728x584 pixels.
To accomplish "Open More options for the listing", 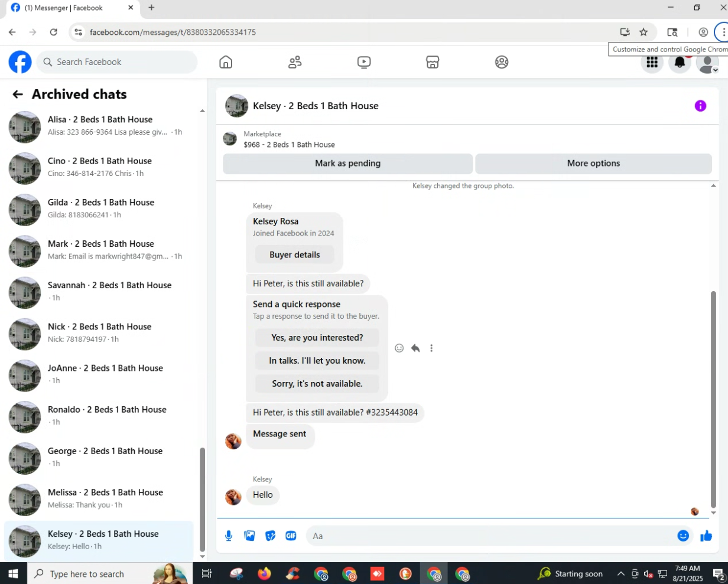I will tap(593, 164).
